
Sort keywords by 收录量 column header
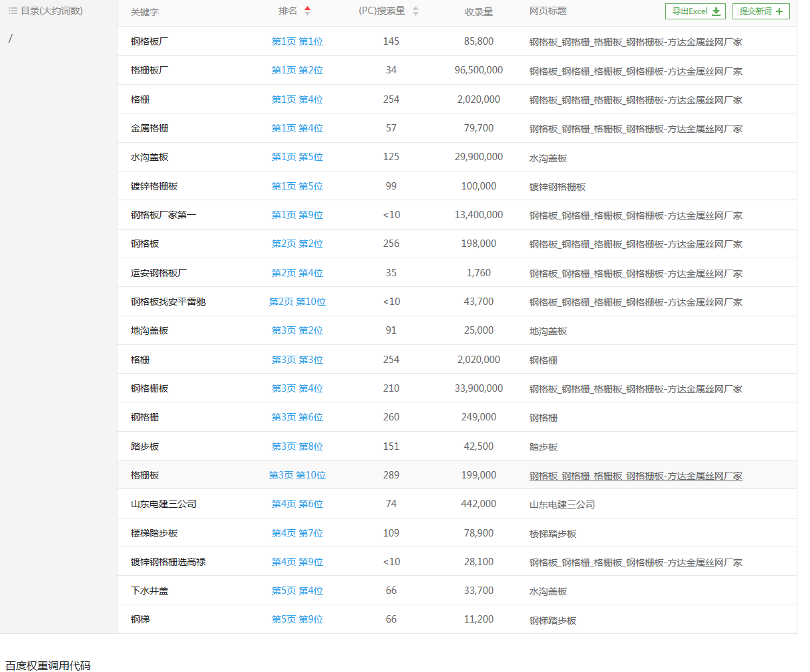(x=479, y=11)
